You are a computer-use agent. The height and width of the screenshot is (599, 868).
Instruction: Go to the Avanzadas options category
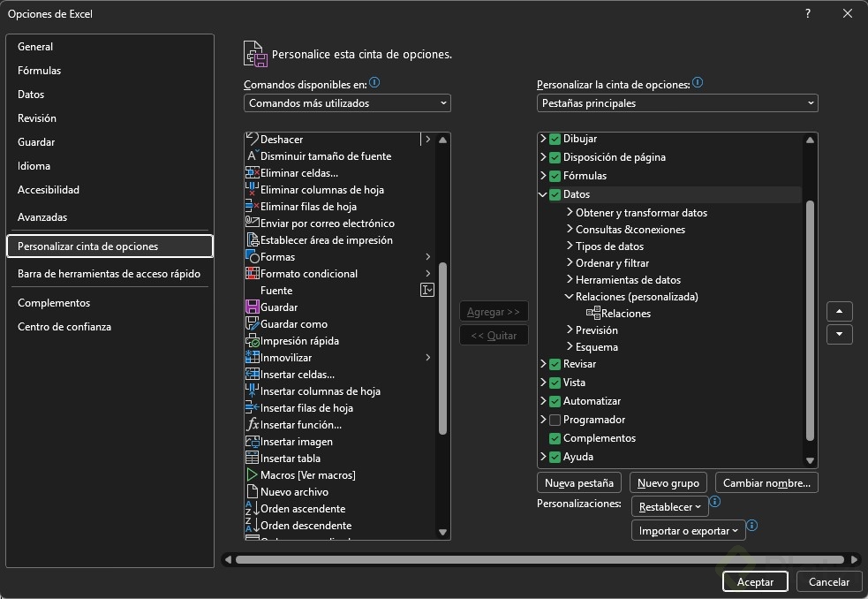tap(109, 217)
